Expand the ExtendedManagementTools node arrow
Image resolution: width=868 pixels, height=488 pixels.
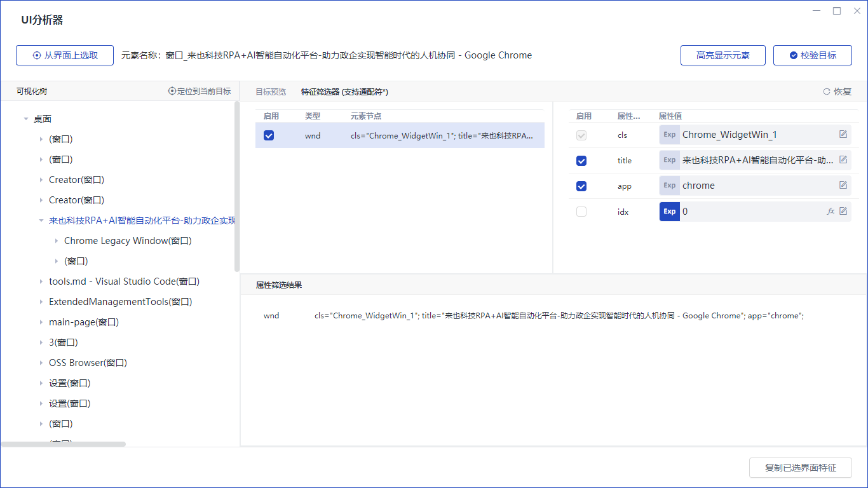pos(41,302)
